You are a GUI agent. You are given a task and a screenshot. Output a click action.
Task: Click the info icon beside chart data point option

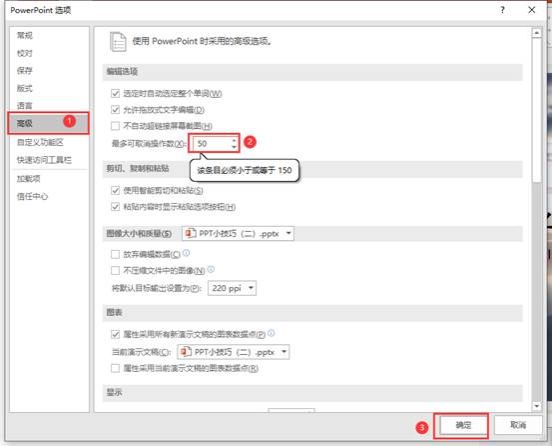(271, 333)
